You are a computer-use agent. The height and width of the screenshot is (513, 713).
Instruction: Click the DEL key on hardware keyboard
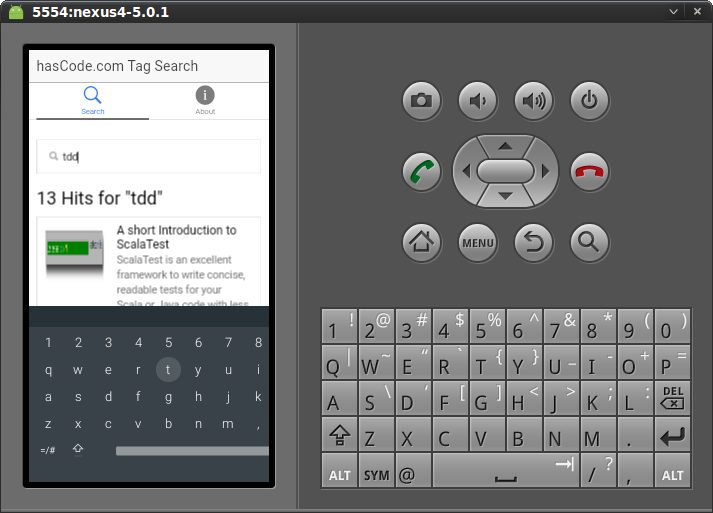[x=673, y=398]
